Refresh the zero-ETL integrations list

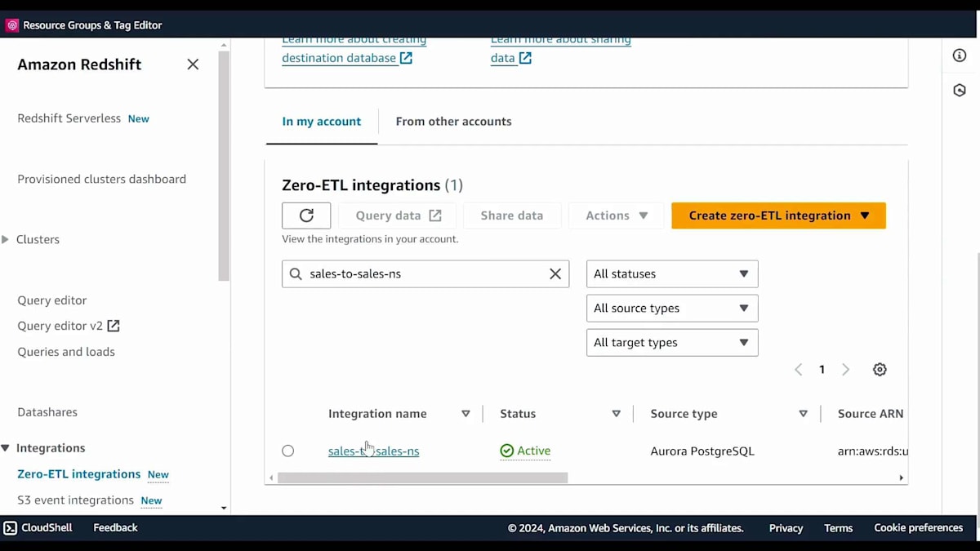[x=306, y=216]
